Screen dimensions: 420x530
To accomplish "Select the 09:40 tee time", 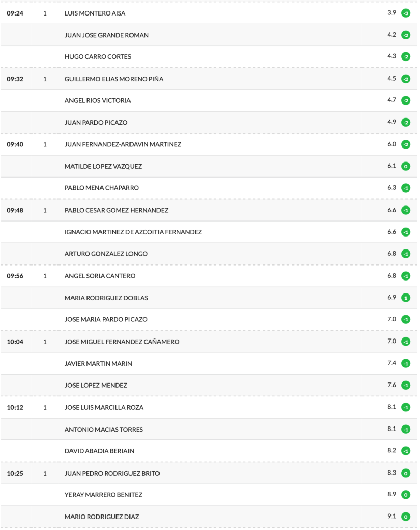I will click(x=14, y=145).
